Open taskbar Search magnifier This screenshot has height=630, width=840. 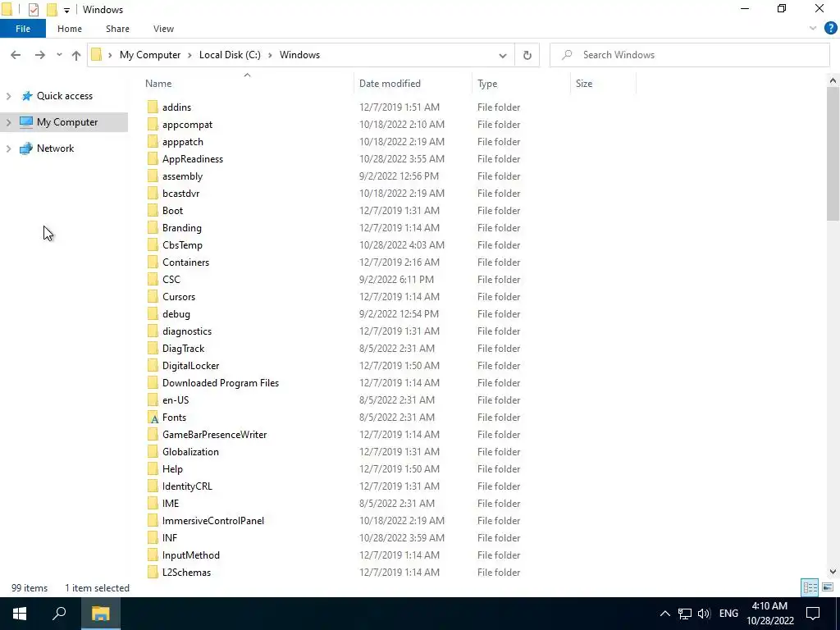tap(59, 614)
